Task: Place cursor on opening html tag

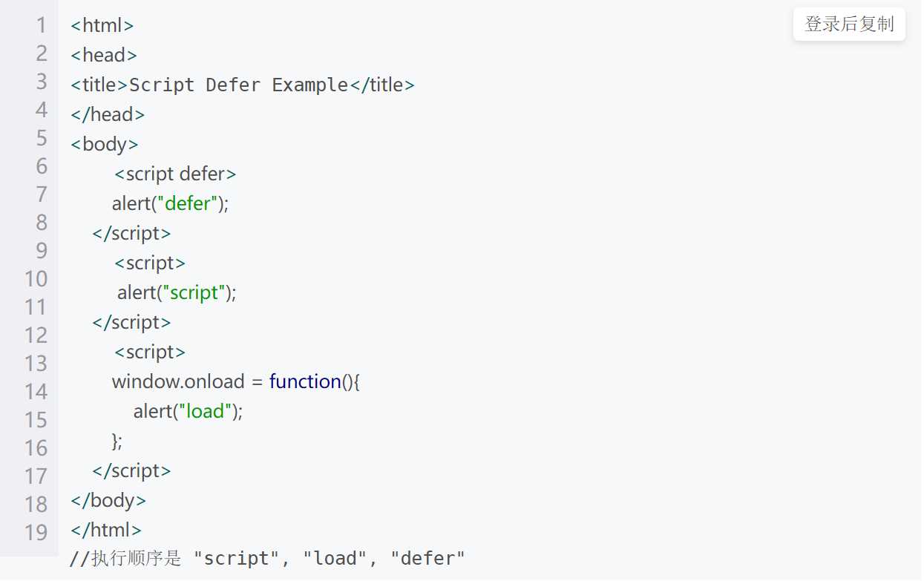Action: [102, 25]
